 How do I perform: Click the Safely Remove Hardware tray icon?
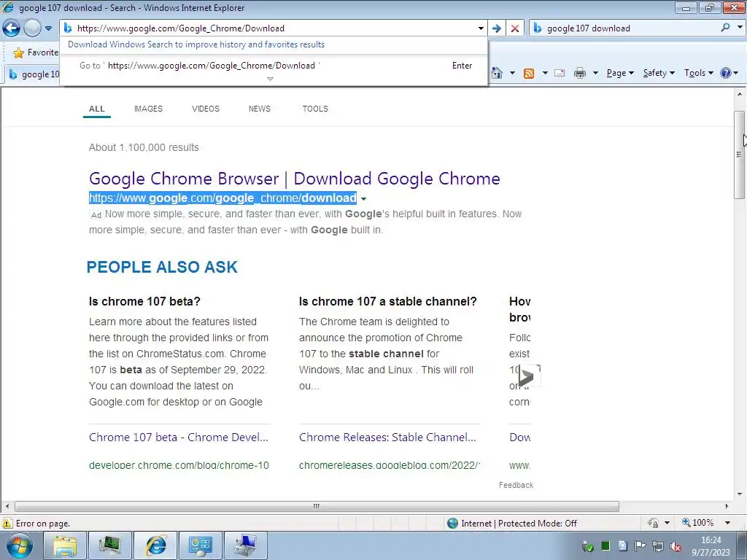[587, 547]
